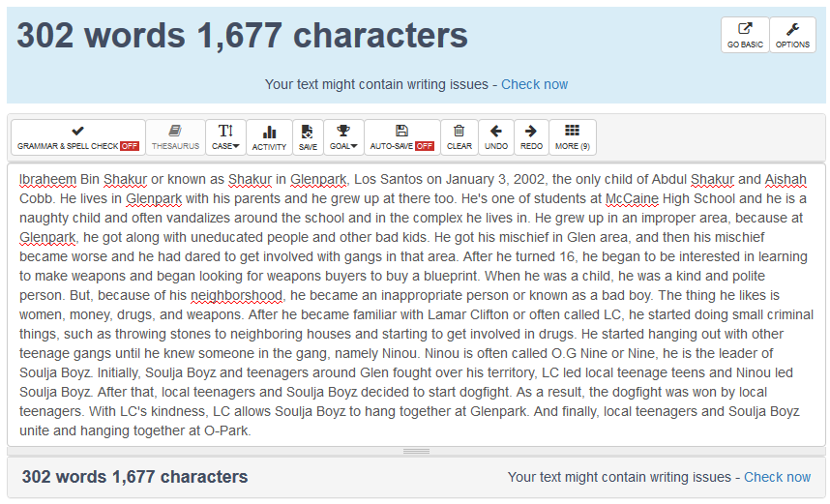
Task: Click the '302 words 1,677 characters' heading
Action: point(242,36)
